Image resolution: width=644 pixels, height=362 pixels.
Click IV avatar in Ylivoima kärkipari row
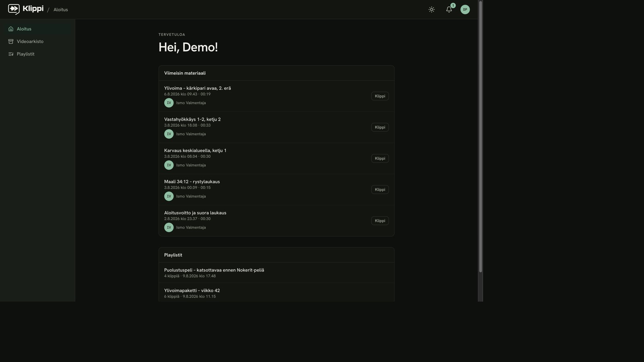click(x=169, y=103)
